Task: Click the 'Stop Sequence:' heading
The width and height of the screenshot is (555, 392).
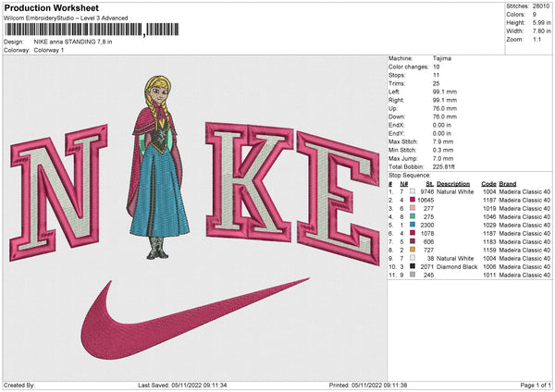Action: click(410, 176)
